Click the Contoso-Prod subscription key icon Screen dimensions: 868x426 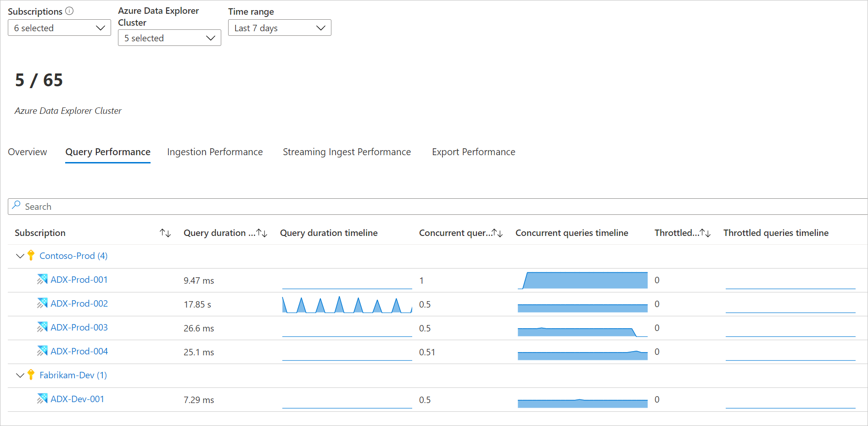[31, 256]
